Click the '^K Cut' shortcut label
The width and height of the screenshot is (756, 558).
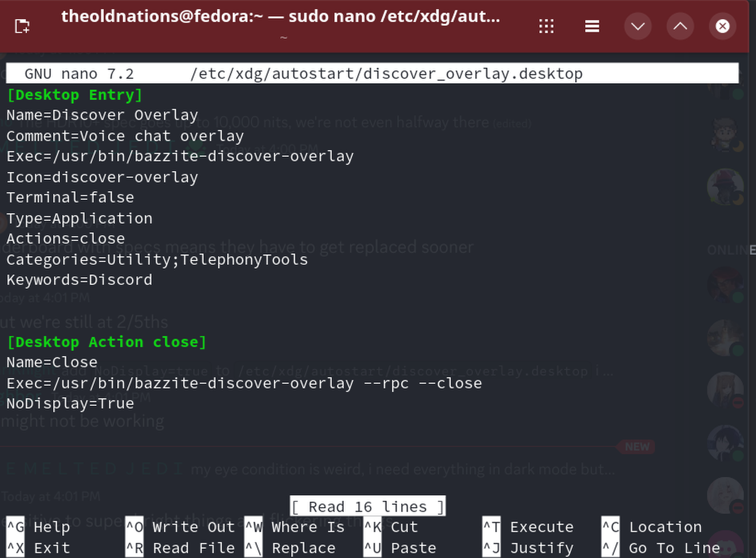[x=391, y=527]
